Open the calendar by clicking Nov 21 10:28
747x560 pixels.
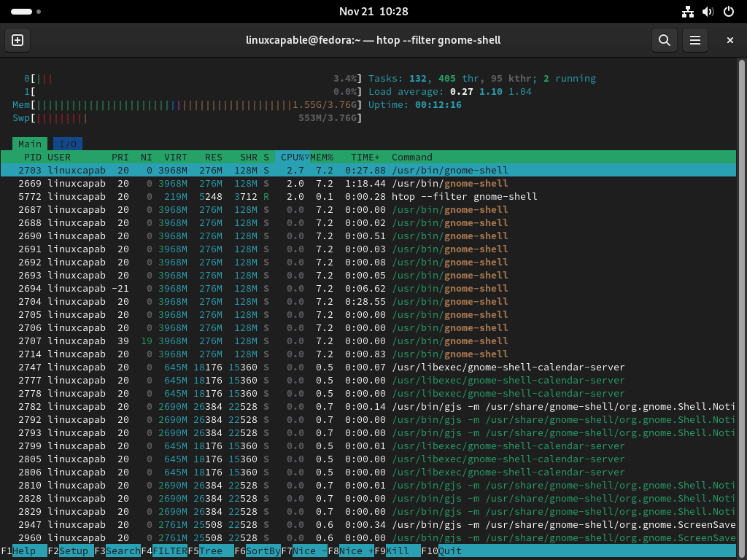373,12
